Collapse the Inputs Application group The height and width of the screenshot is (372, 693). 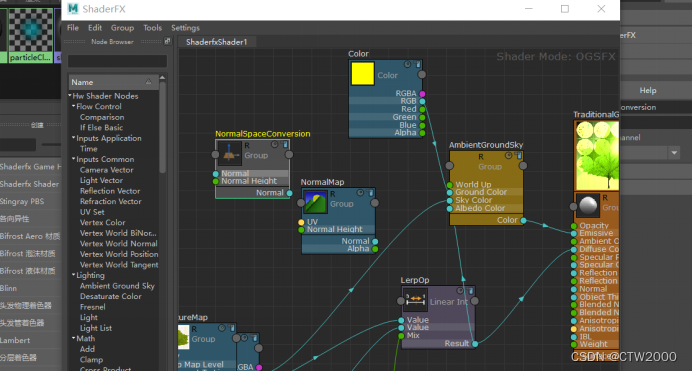tap(74, 138)
